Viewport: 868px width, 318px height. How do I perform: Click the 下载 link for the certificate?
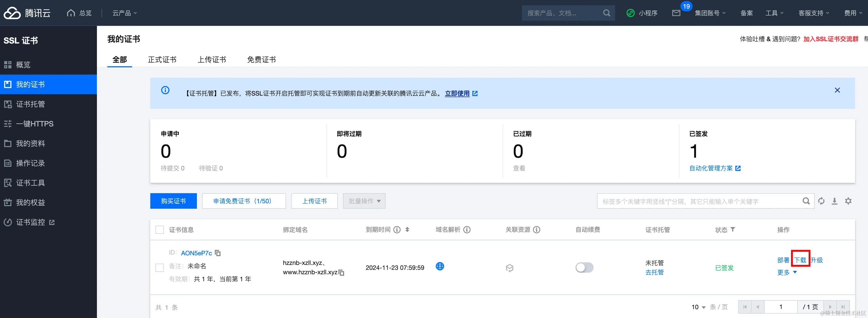(x=800, y=260)
